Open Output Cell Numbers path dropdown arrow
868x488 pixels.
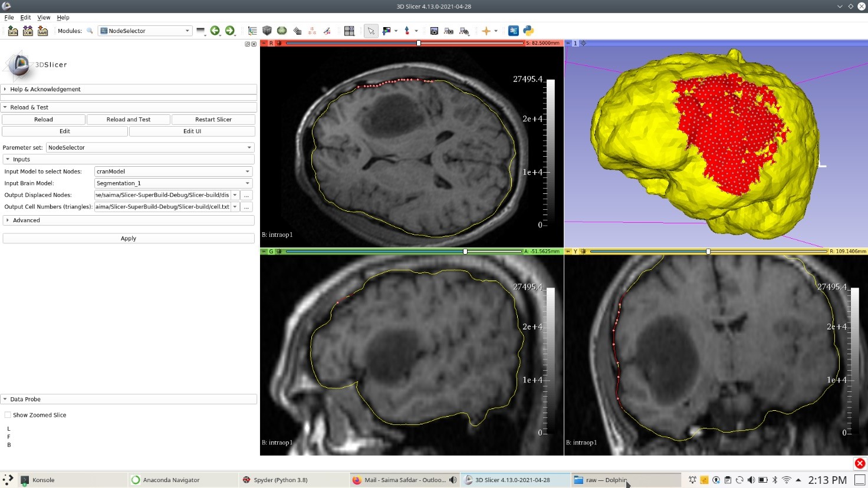(x=235, y=207)
